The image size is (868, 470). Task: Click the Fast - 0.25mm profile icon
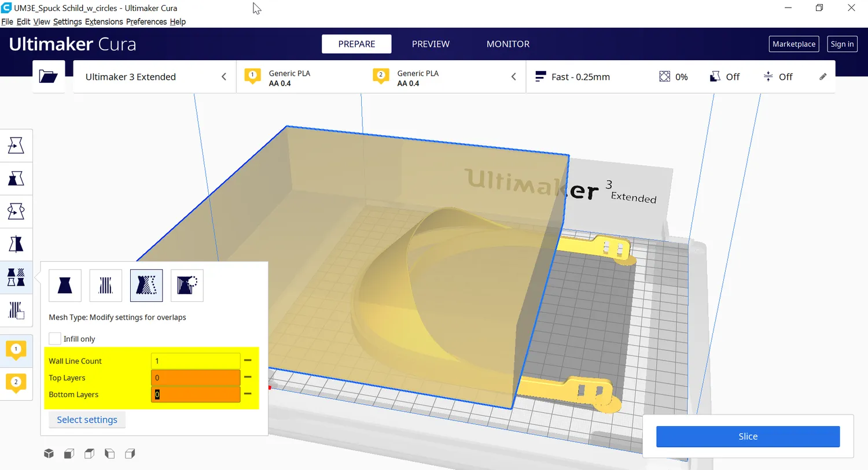click(x=540, y=76)
